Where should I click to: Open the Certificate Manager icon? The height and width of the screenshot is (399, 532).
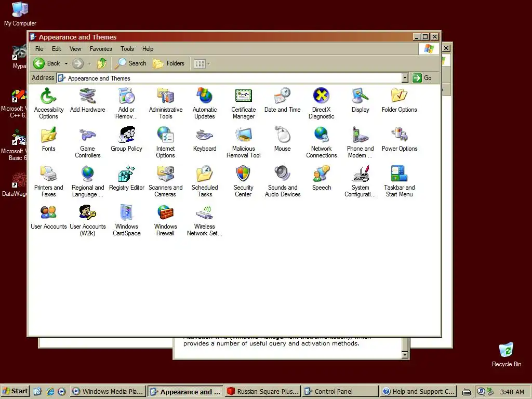pyautogui.click(x=244, y=103)
